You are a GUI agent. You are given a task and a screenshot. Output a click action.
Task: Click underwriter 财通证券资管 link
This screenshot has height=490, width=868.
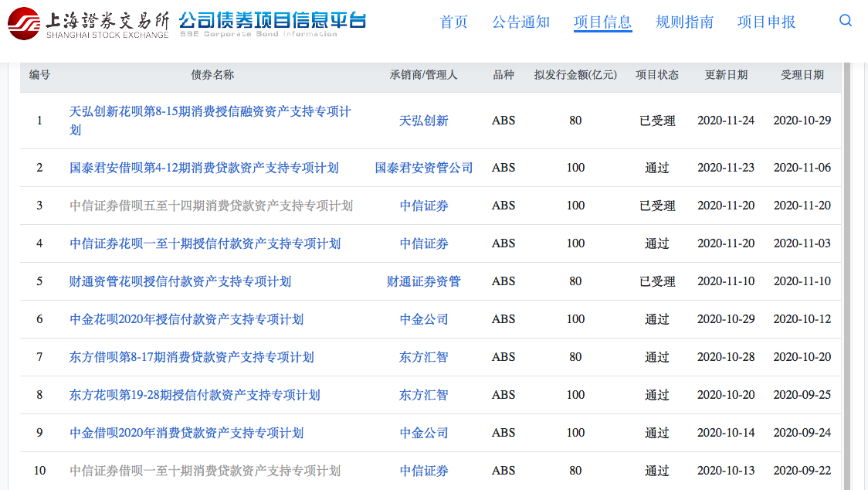(424, 281)
